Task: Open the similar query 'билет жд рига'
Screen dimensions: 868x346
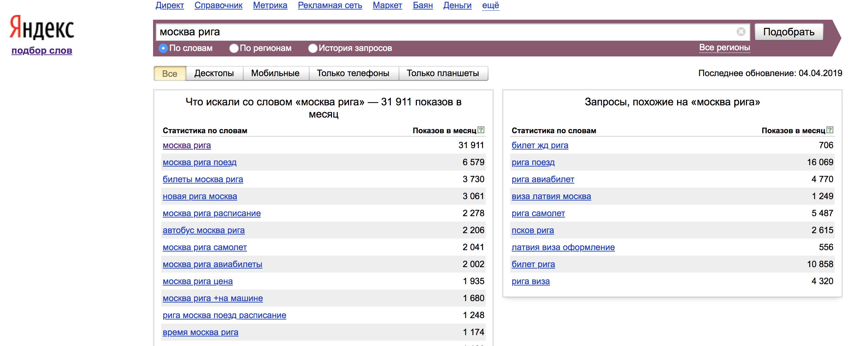Action: 540,145
